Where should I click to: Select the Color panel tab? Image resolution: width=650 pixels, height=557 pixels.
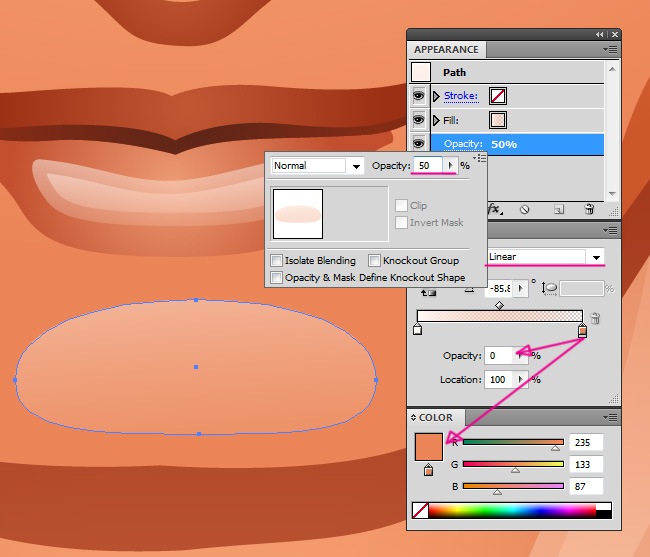coord(435,417)
